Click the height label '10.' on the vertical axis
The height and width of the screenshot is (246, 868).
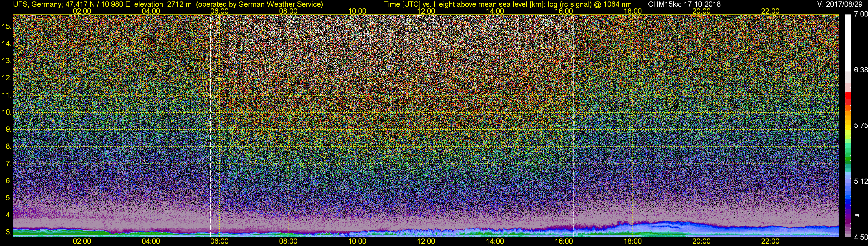click(x=7, y=112)
